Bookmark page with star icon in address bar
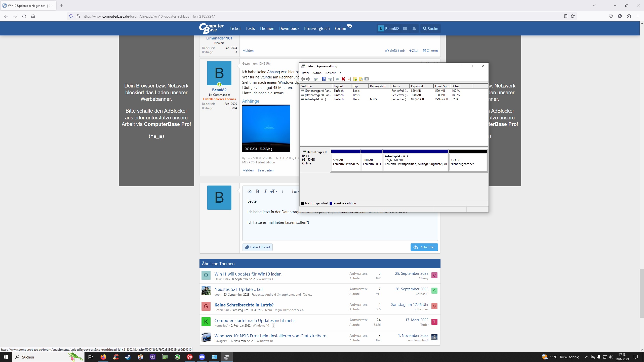The width and height of the screenshot is (644, 362). [x=573, y=16]
